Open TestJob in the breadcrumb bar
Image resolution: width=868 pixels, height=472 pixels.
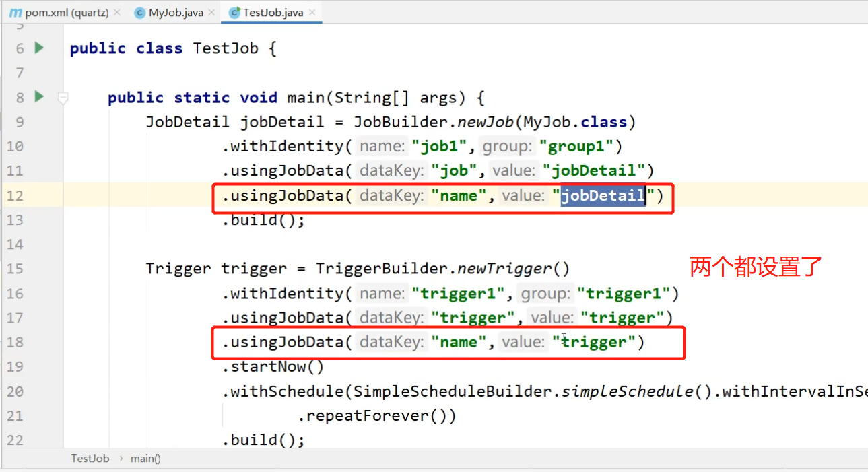[90, 459]
